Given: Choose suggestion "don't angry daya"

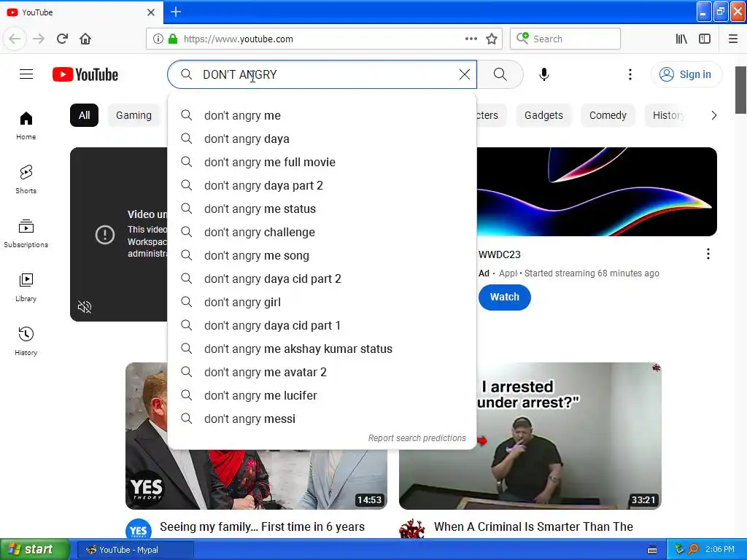Looking at the screenshot, I should pos(322,139).
